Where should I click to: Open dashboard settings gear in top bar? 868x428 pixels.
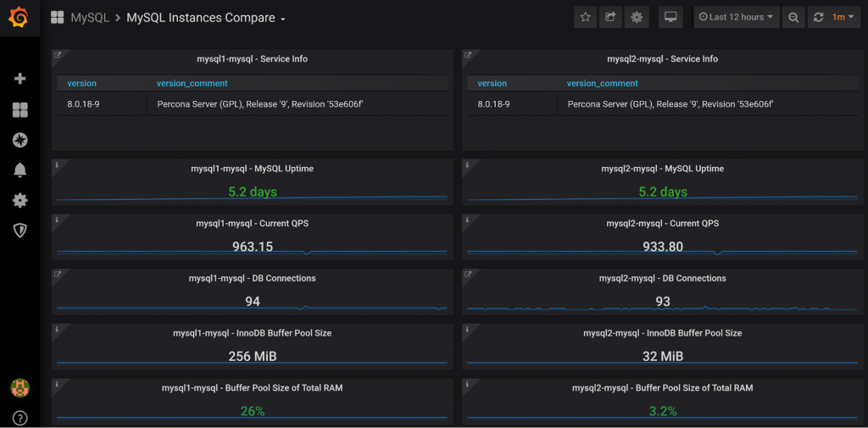[x=636, y=18]
